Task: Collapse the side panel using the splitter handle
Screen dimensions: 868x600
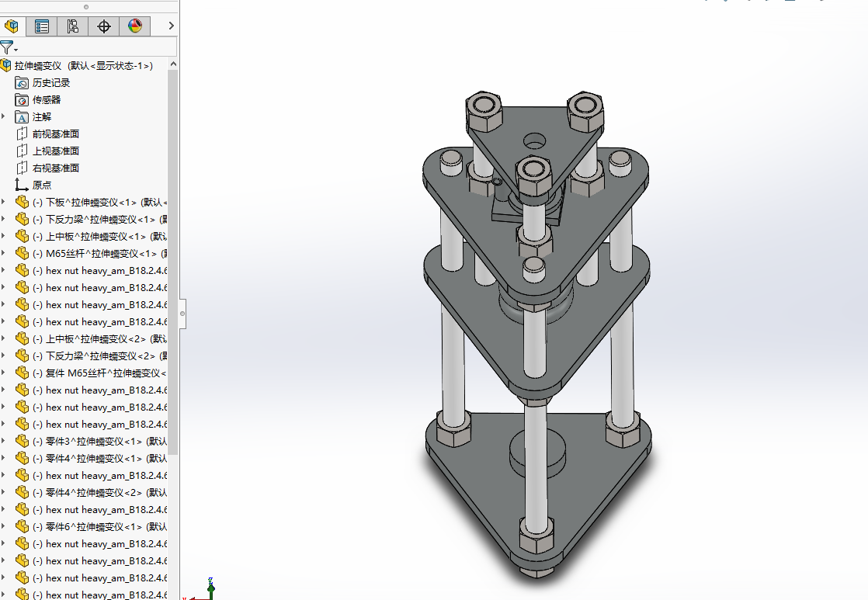Action: [182, 314]
